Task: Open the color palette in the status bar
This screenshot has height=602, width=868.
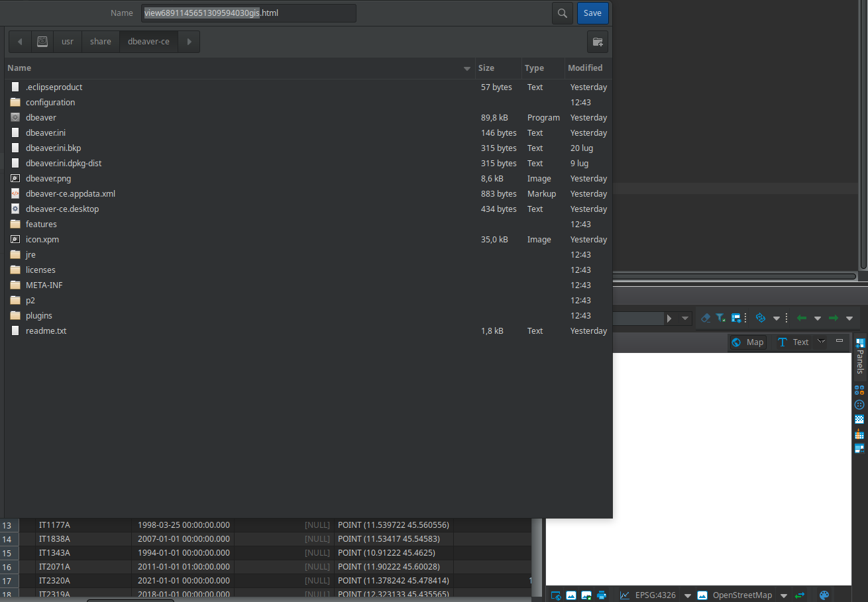Action: 824,595
